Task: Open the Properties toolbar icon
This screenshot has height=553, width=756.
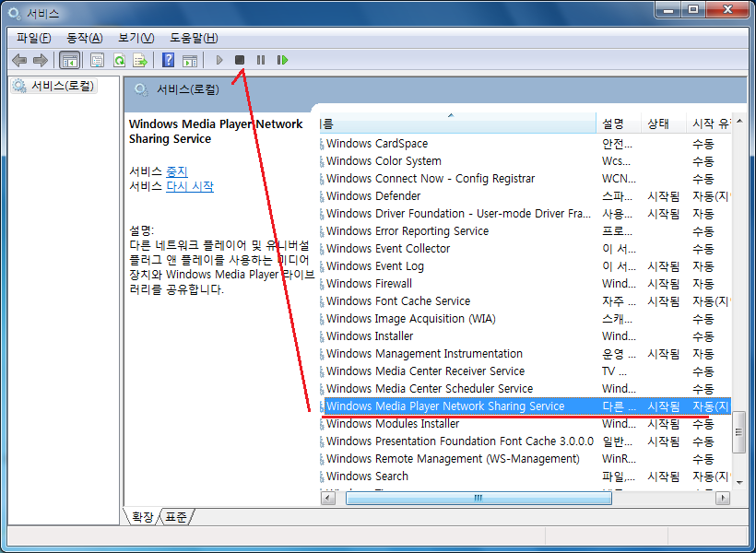Action: point(98,60)
